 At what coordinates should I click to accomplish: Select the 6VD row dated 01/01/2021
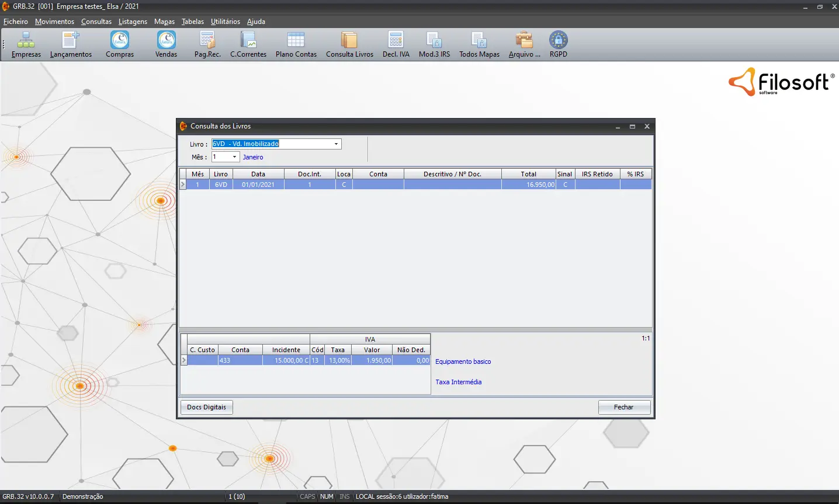[x=258, y=185]
